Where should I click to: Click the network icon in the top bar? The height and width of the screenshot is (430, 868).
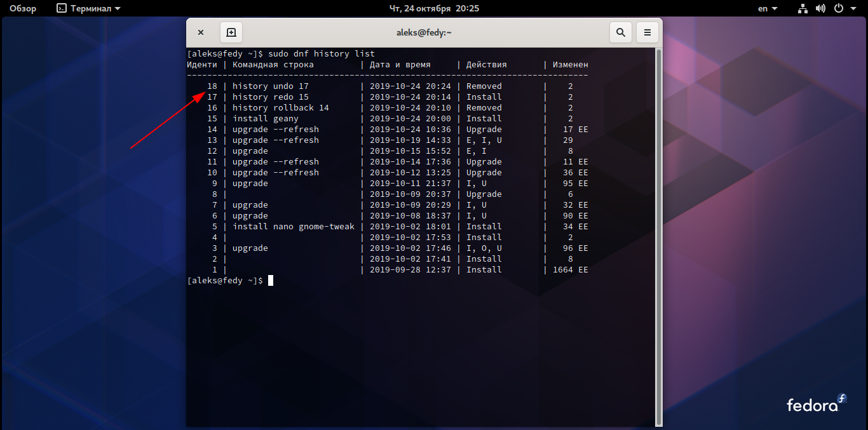pyautogui.click(x=802, y=8)
